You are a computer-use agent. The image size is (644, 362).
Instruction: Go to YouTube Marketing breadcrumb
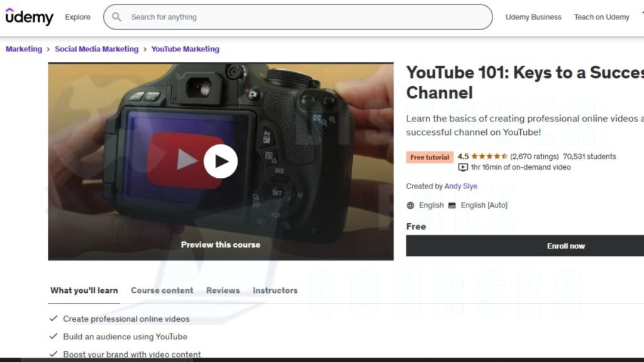(186, 49)
